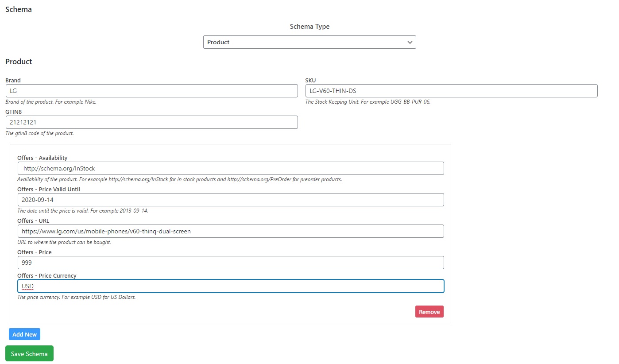
Task: Click the Brand field label
Action: pos(13,81)
